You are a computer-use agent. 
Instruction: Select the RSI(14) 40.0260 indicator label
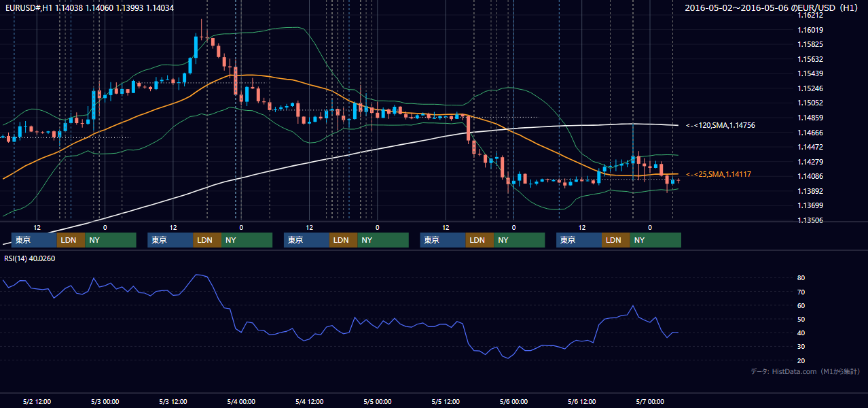(x=29, y=258)
